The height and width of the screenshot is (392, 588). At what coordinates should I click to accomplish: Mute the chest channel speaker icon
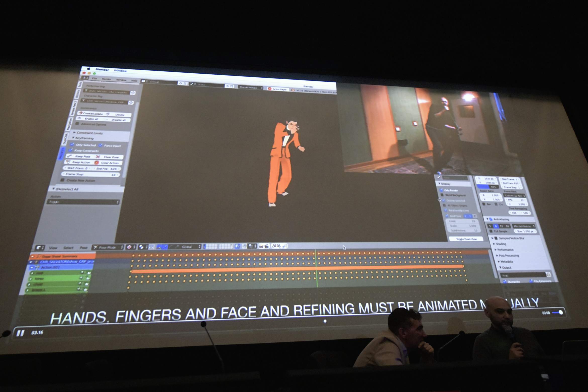pyautogui.click(x=80, y=283)
